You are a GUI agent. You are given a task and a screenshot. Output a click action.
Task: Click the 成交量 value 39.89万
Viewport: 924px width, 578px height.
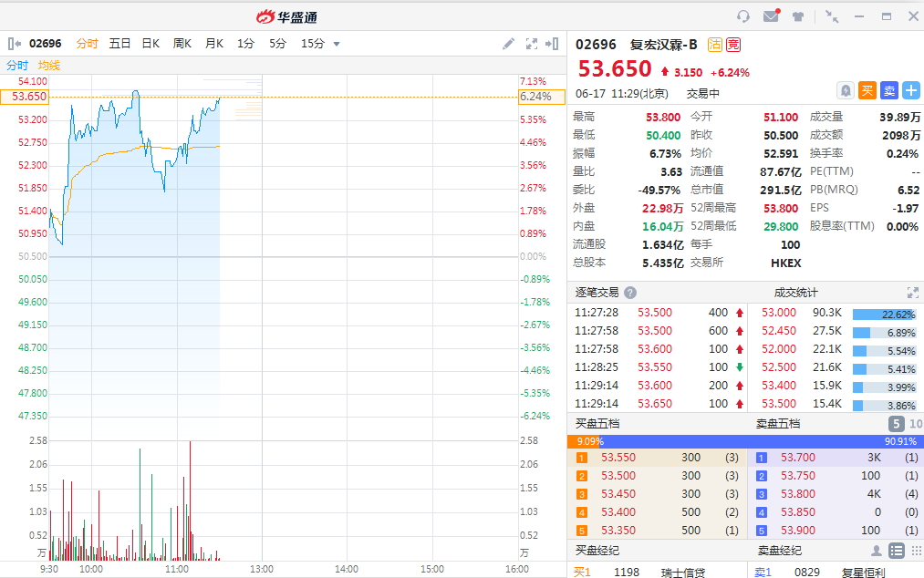point(900,118)
